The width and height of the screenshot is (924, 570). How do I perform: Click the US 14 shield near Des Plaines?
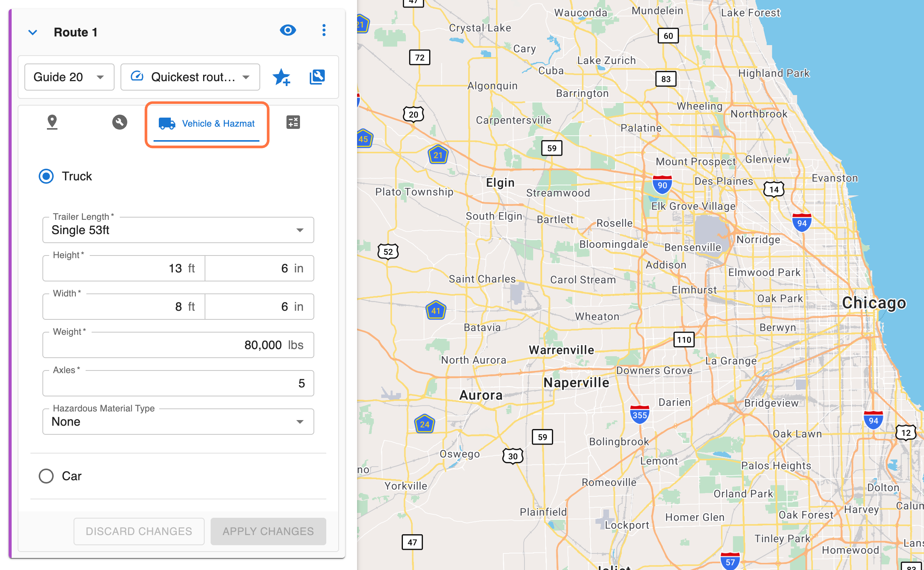[x=774, y=189]
